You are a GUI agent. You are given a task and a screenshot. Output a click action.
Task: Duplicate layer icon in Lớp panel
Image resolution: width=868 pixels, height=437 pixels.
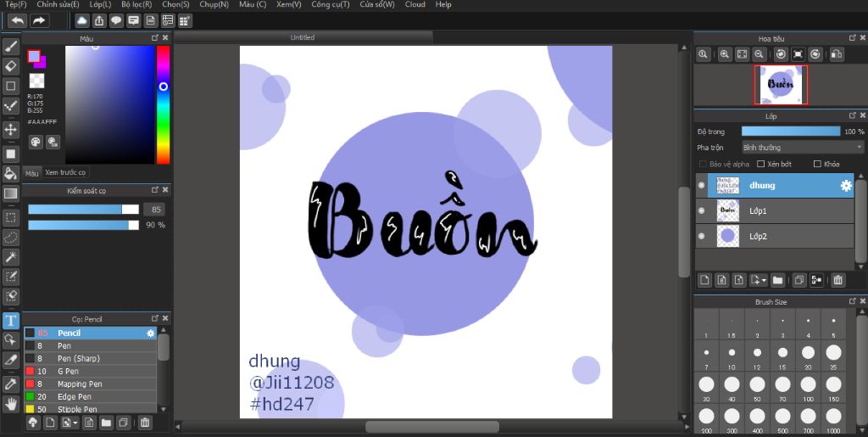click(798, 280)
